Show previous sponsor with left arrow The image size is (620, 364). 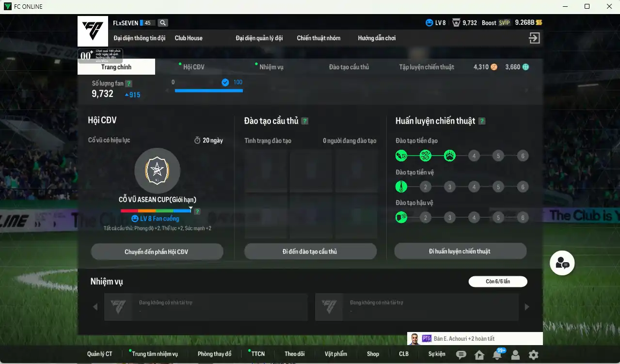pos(95,307)
